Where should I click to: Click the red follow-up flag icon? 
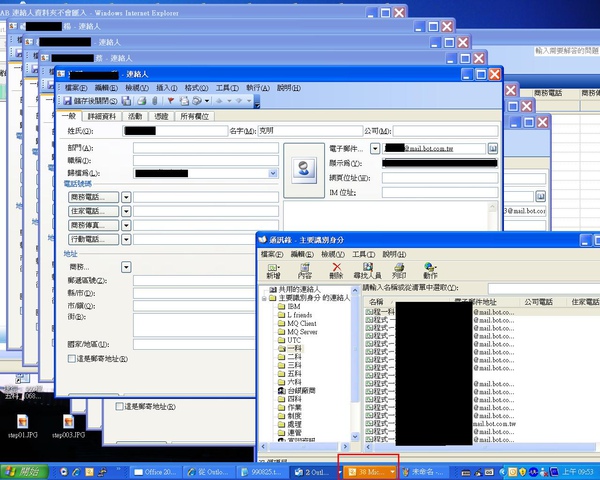(x=171, y=101)
